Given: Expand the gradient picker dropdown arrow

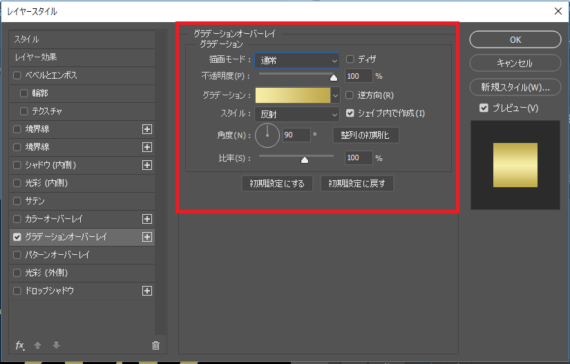Looking at the screenshot, I should tap(336, 96).
